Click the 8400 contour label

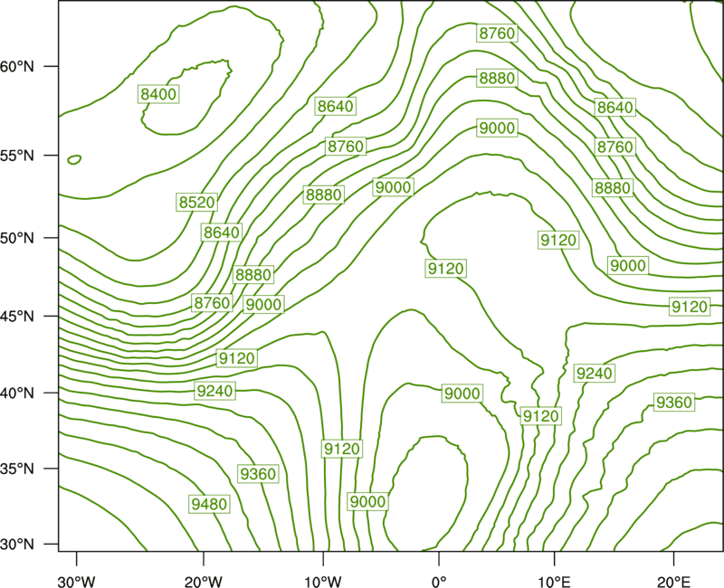point(158,94)
